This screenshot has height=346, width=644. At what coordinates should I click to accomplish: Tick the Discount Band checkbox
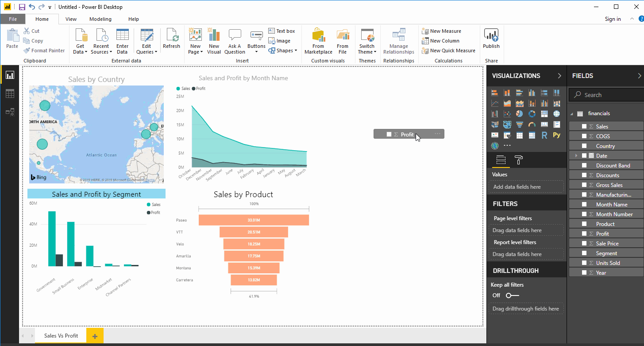584,166
